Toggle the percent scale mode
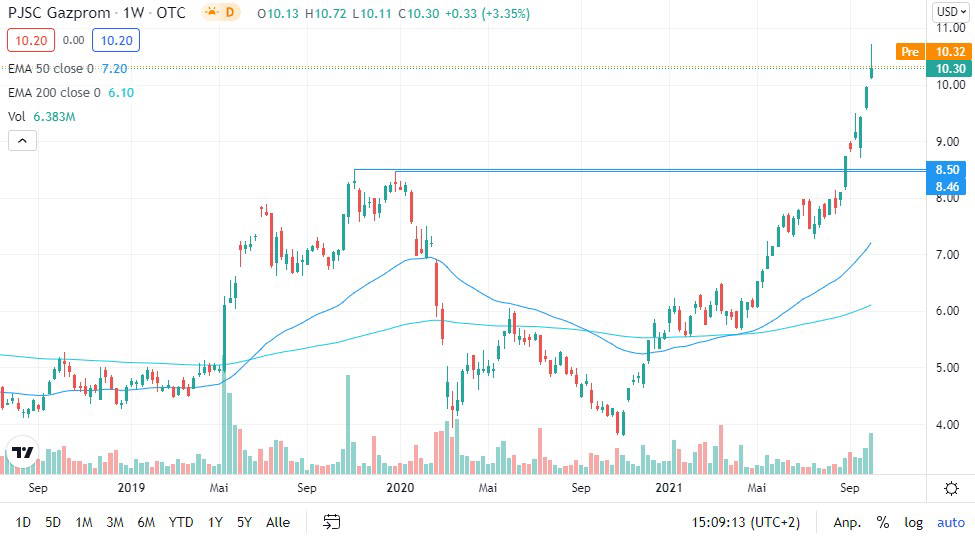Screen dimensions: 975x536 click(882, 522)
